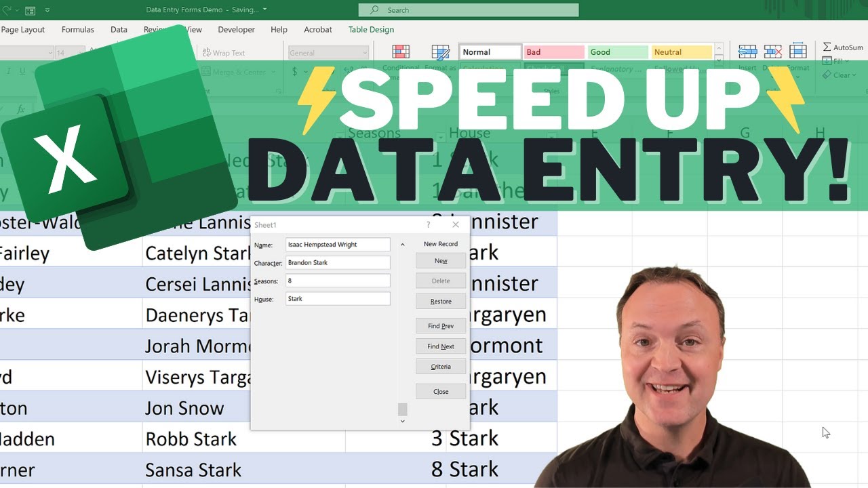This screenshot has height=488, width=868.
Task: Apply the Good cell style swatch
Action: (x=617, y=52)
